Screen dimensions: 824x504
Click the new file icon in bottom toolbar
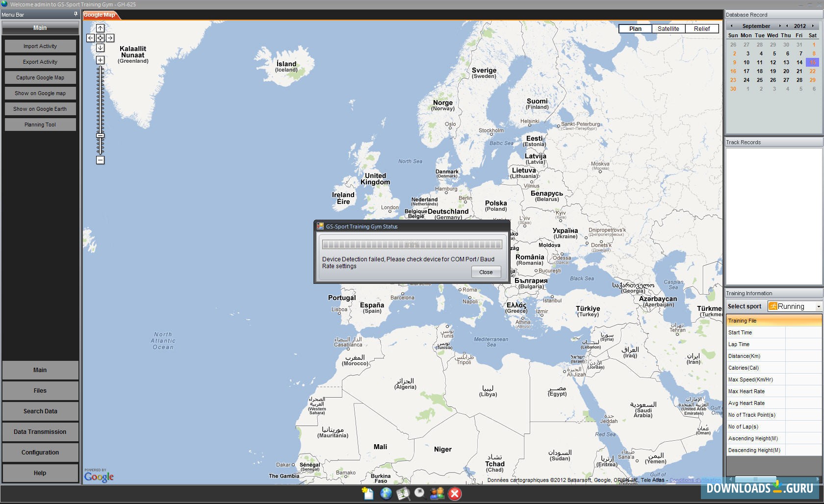click(x=368, y=493)
